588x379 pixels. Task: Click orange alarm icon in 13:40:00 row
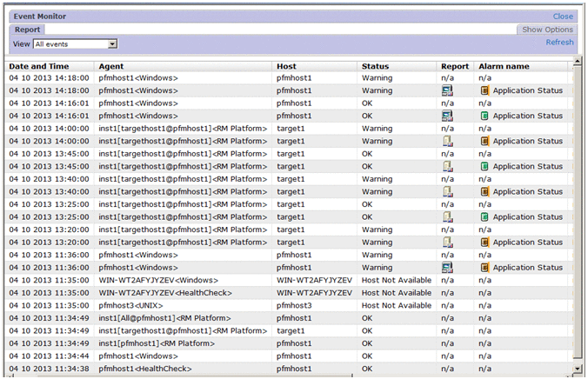(485, 191)
